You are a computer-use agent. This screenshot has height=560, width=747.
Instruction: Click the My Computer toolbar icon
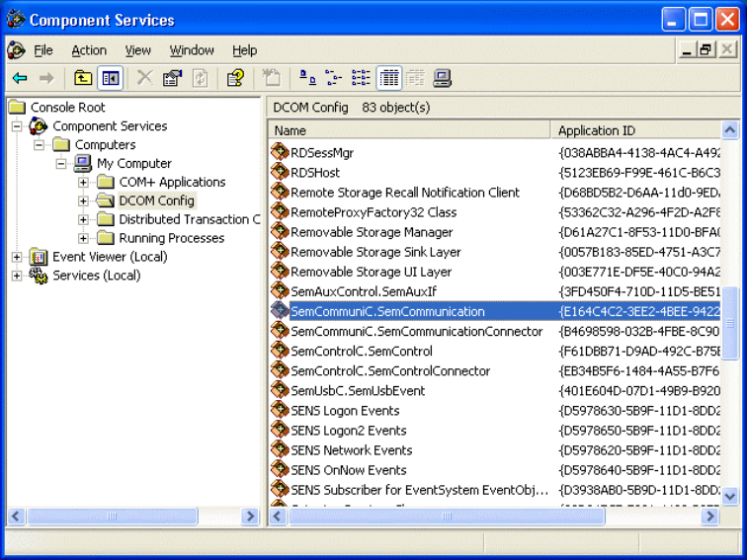coord(442,78)
